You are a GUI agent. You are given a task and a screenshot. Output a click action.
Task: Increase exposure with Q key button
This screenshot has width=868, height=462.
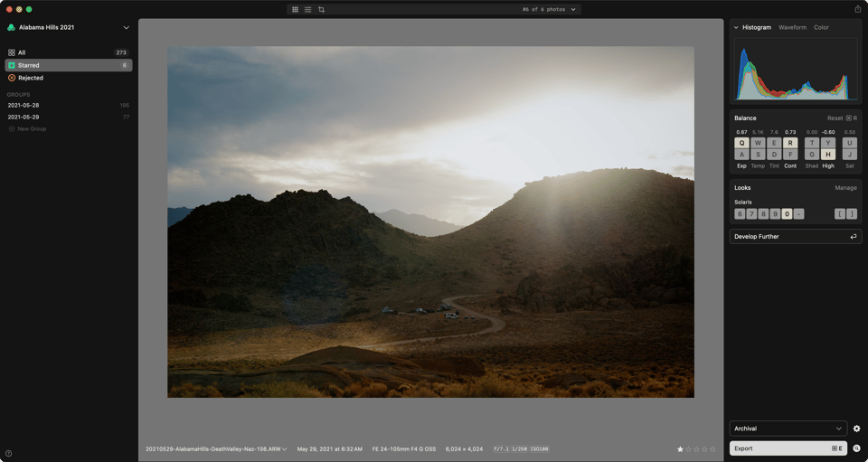741,143
